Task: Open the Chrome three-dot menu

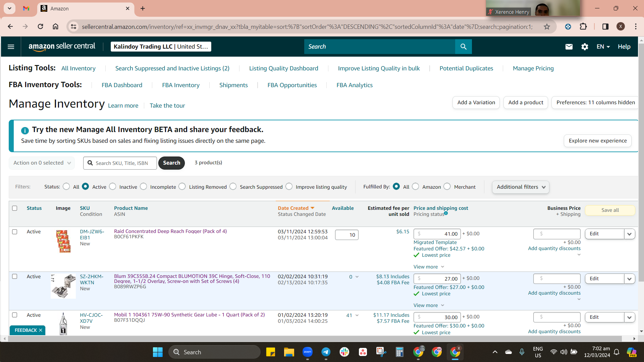Action: (x=636, y=26)
